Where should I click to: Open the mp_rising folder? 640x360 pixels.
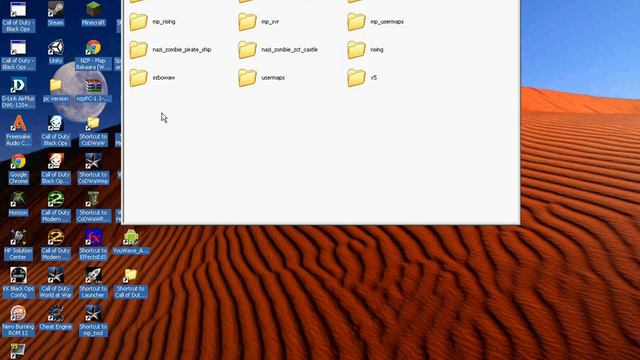[x=152, y=22]
